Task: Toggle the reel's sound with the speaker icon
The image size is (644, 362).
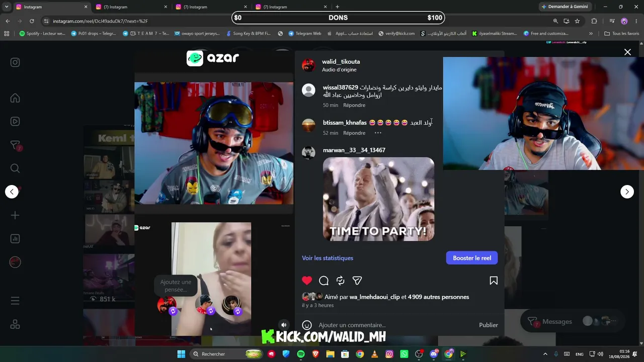Action: [284, 325]
